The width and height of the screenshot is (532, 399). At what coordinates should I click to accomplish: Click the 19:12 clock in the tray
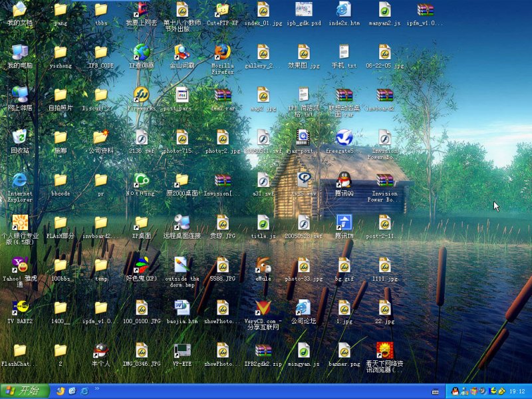tap(517, 391)
